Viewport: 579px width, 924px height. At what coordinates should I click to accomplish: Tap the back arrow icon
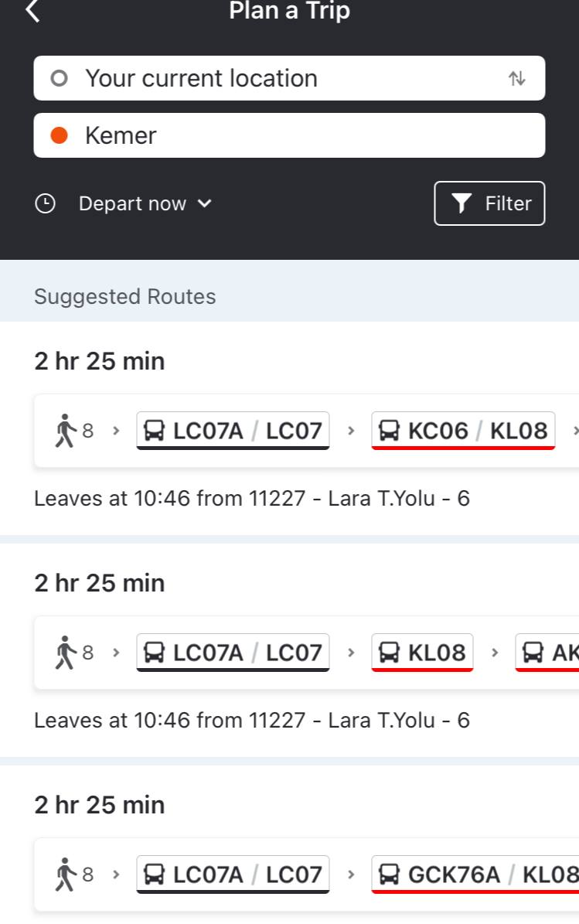tap(33, 11)
